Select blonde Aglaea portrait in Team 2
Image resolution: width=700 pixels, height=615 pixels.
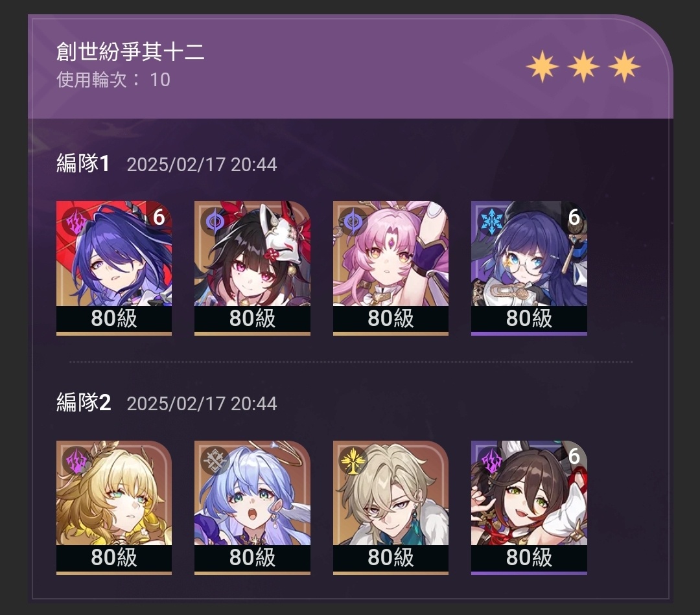[x=114, y=507]
